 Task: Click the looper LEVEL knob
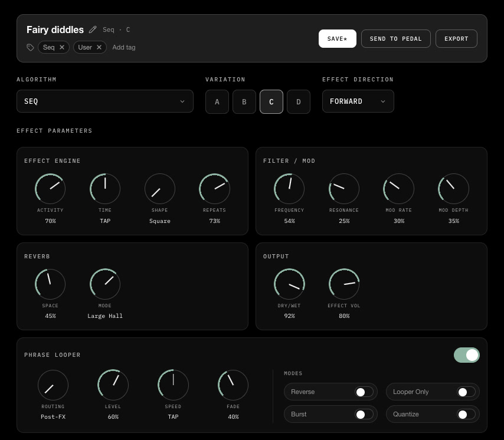(113, 385)
